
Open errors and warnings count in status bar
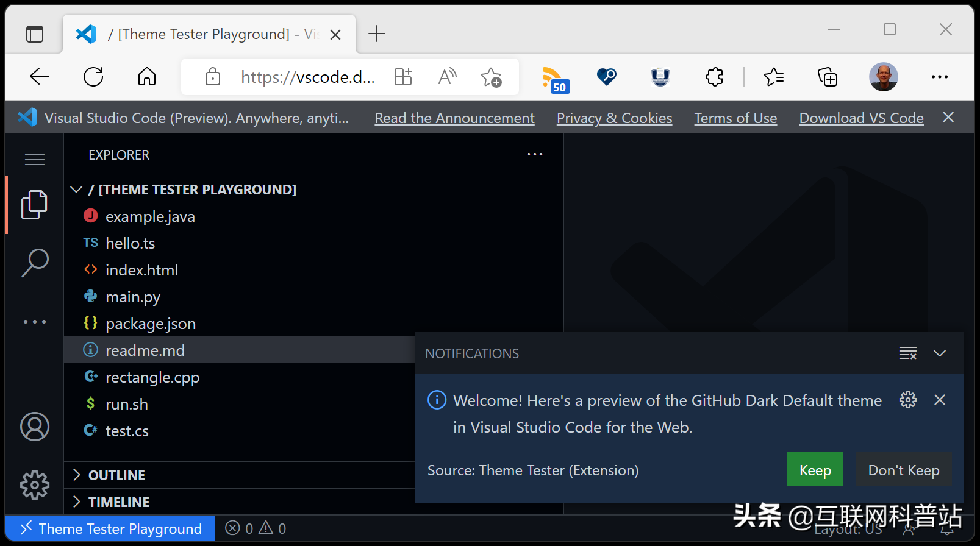pos(256,528)
